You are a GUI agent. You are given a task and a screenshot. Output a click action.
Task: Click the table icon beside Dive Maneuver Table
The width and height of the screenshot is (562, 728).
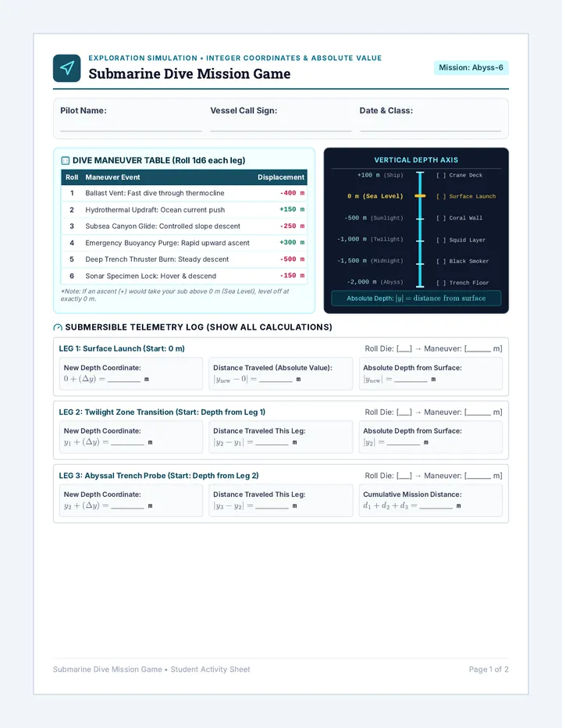pos(66,161)
